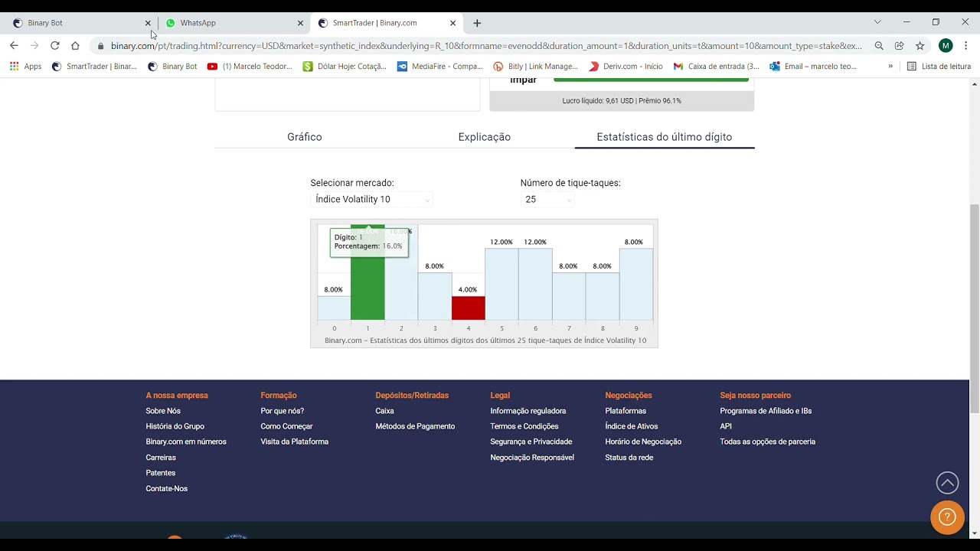Screen dimensions: 980x551
Task: Open Métodos de Pagamento link
Action: point(415,426)
